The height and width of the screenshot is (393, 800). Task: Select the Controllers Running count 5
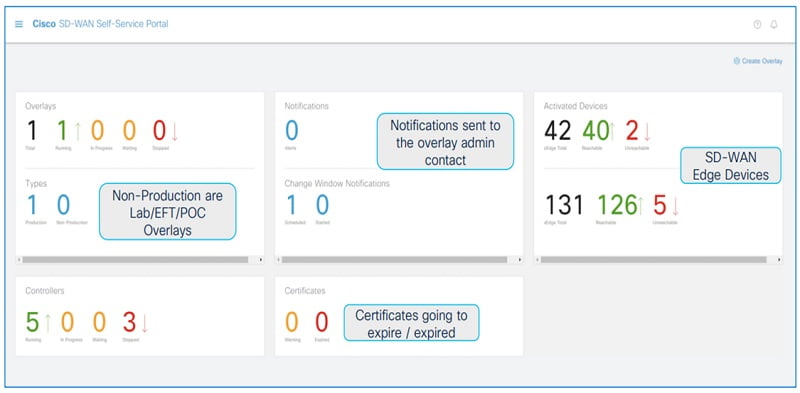32,323
